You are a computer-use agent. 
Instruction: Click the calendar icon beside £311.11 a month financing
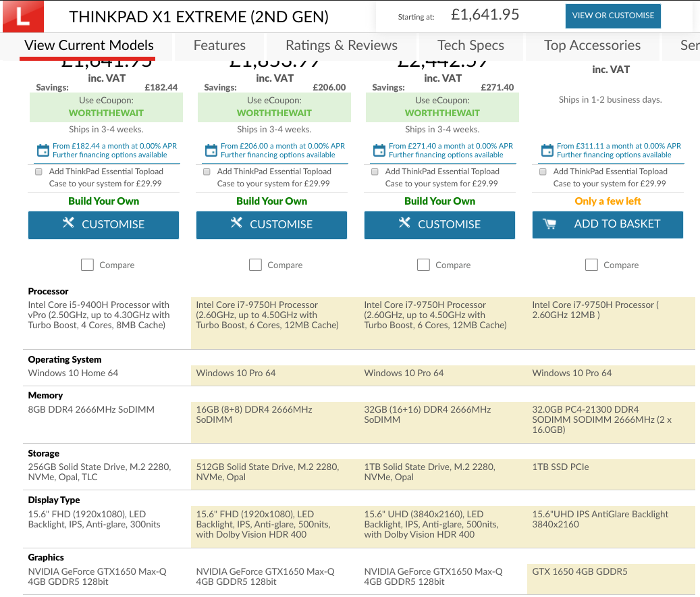click(x=547, y=151)
